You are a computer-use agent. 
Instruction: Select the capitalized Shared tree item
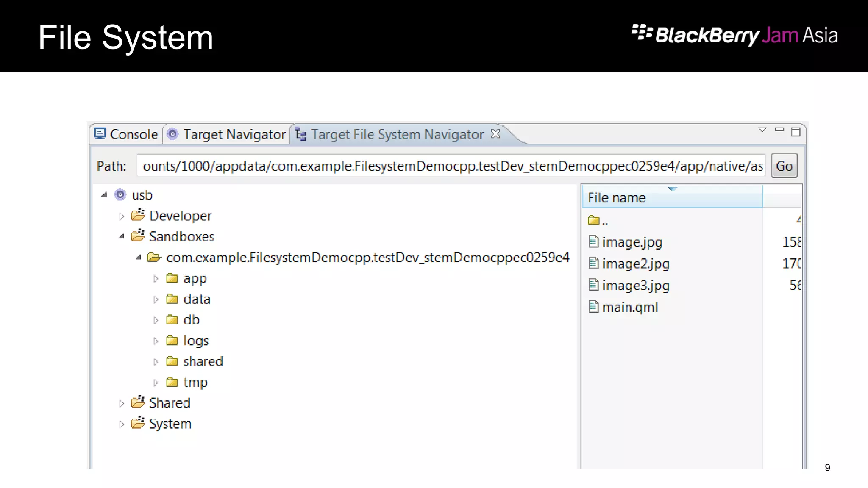pyautogui.click(x=170, y=403)
